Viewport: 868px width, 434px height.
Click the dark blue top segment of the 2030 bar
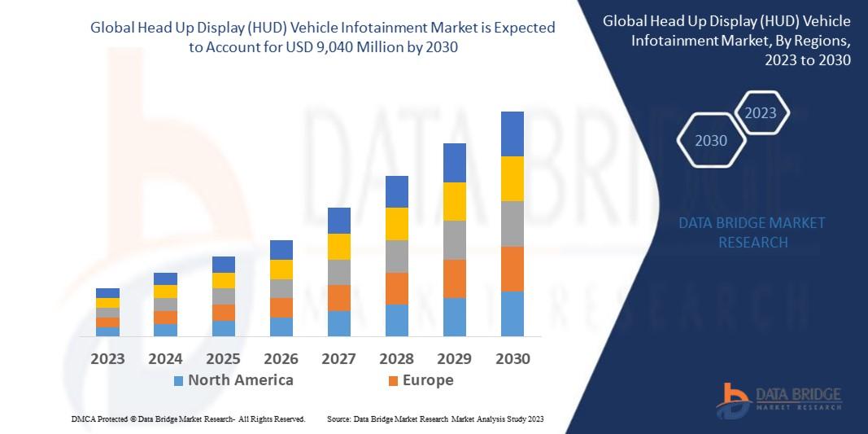(513, 134)
